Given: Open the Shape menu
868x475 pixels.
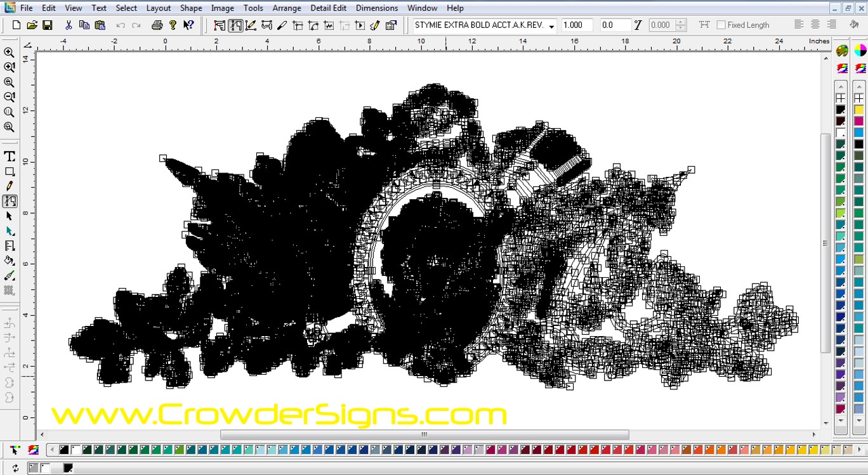Looking at the screenshot, I should click(x=191, y=8).
